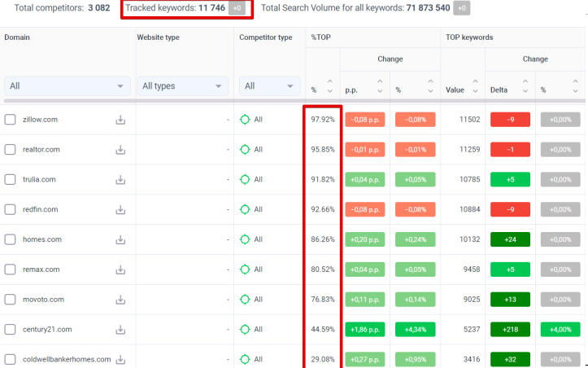Click download icon for zillow.com row

(x=120, y=120)
